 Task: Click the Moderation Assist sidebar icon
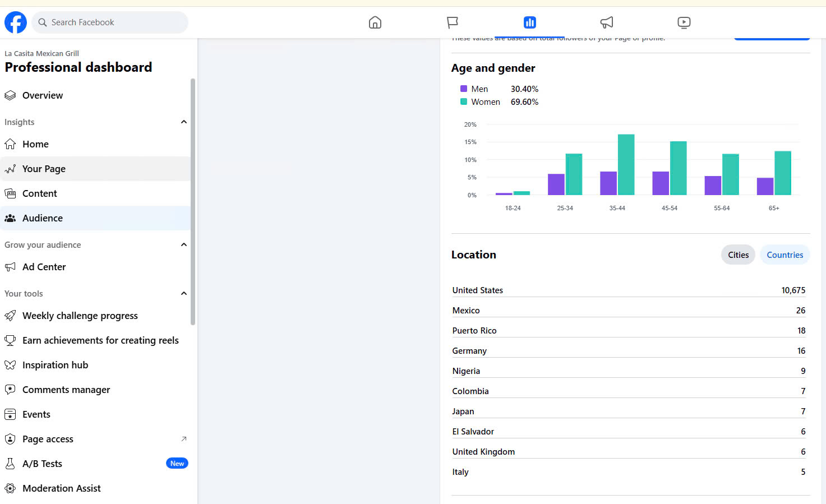tap(10, 488)
